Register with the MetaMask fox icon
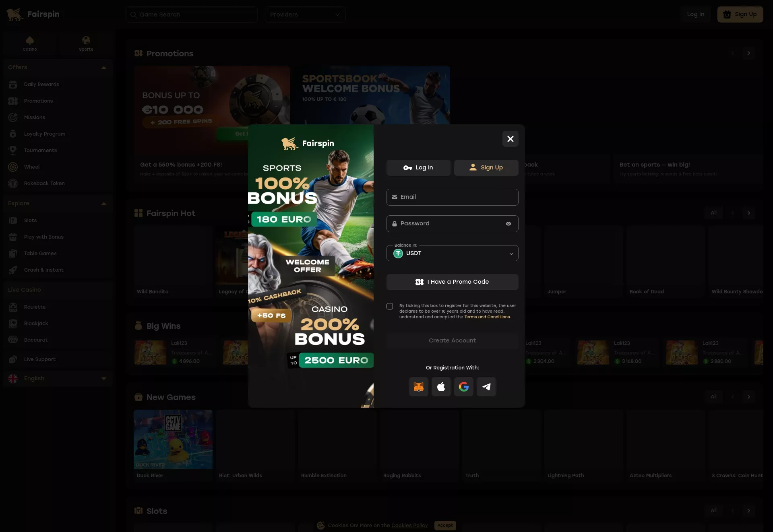Image resolution: width=773 pixels, height=532 pixels. coord(419,387)
